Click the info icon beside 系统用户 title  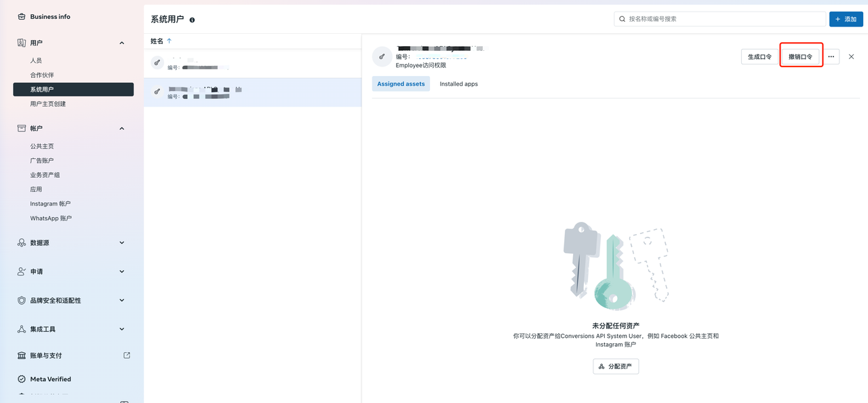click(193, 20)
